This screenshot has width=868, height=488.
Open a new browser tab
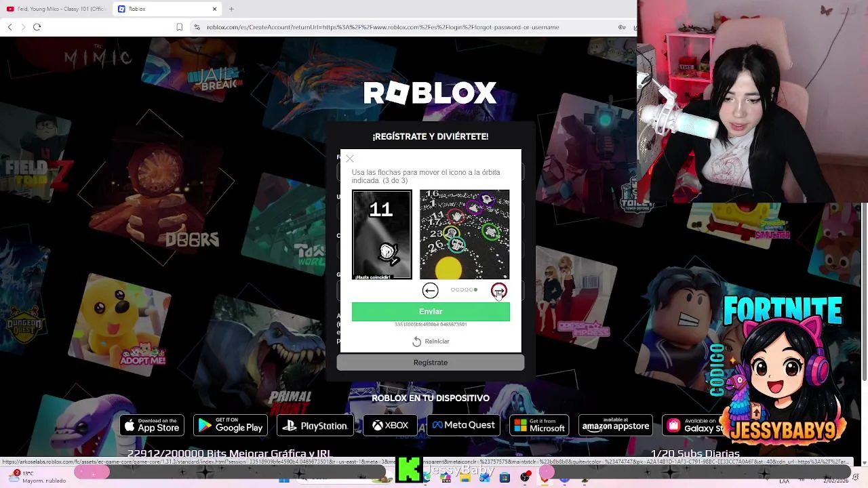[231, 9]
